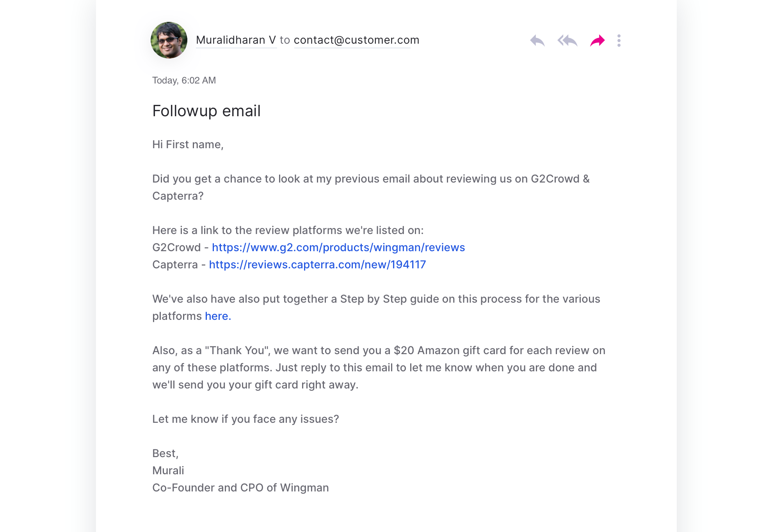Click the reply arrow icon
This screenshot has width=772, height=532.
coord(537,41)
